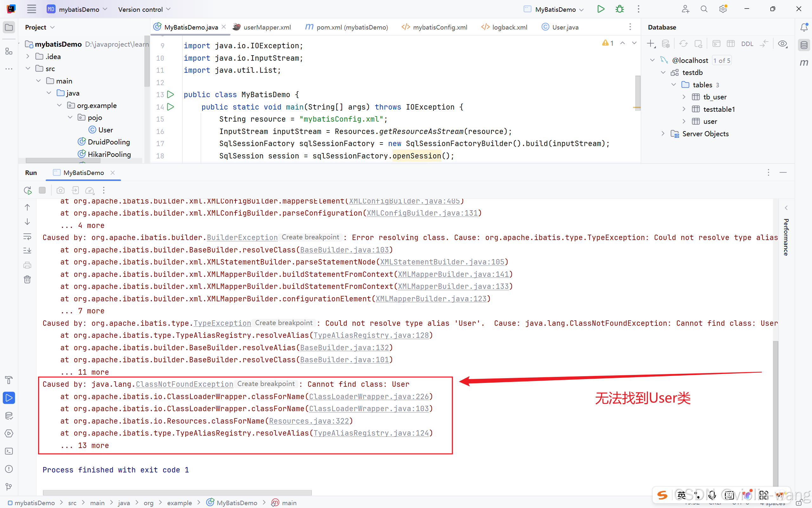812x508 pixels.
Task: Click the Rerun MyBatisDemo icon
Action: [28, 190]
